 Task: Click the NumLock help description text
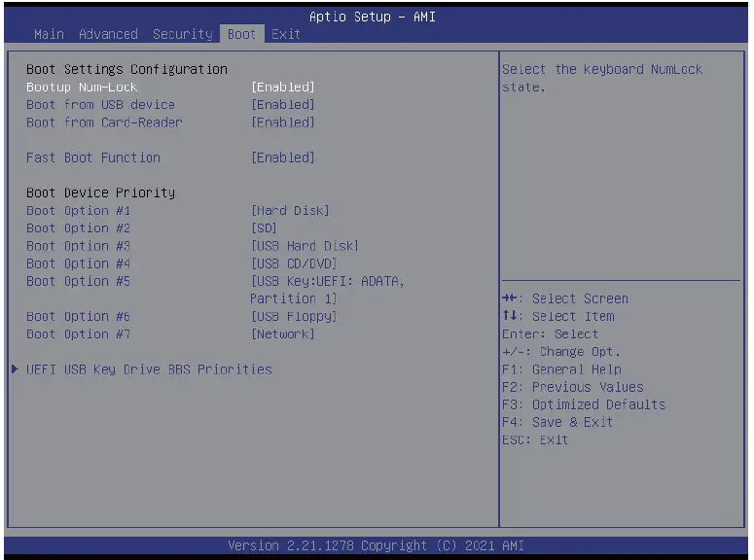602,79
